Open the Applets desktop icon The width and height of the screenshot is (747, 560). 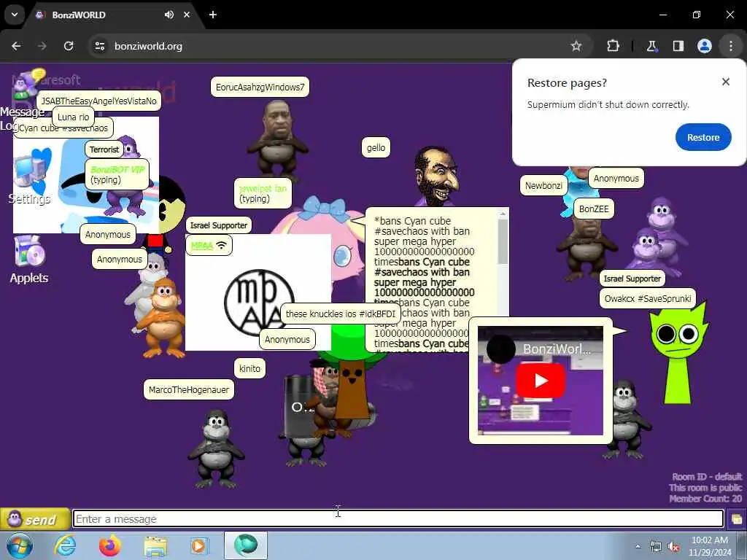(x=29, y=260)
